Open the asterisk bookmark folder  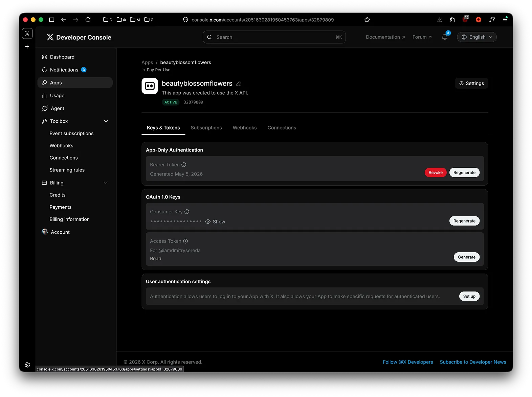[121, 20]
